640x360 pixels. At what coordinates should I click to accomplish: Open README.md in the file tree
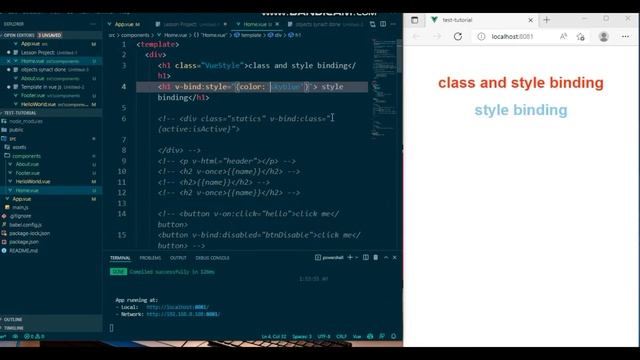tap(23, 251)
